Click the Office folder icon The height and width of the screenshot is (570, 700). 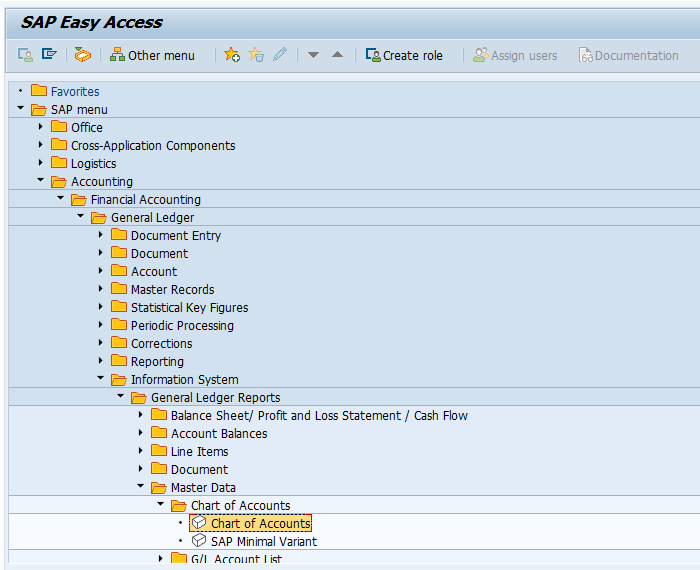pyautogui.click(x=59, y=126)
